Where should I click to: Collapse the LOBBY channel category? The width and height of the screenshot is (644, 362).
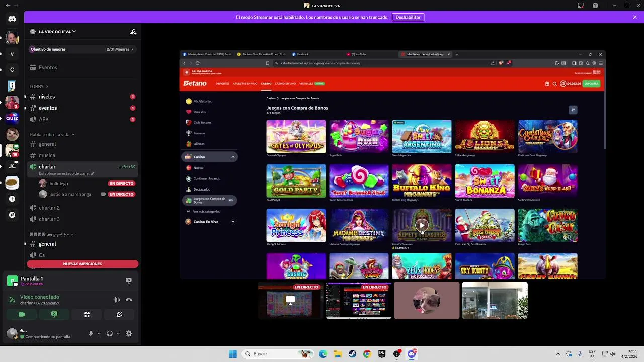coord(39,86)
